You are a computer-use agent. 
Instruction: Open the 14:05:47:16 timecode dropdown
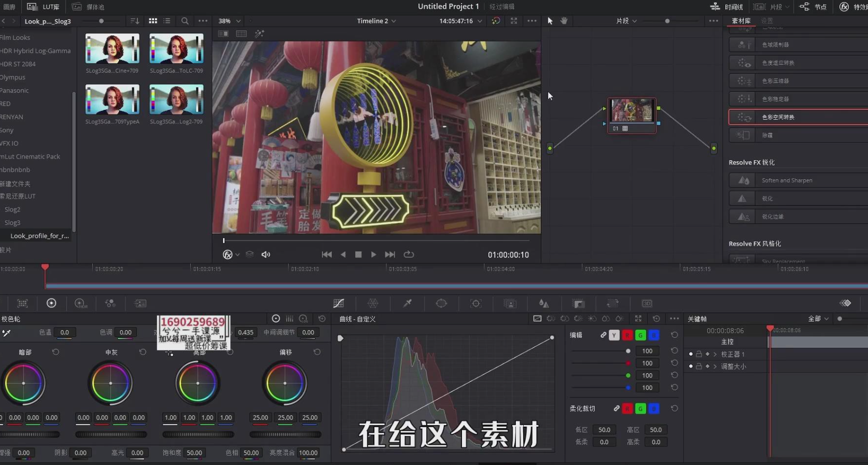(x=460, y=21)
